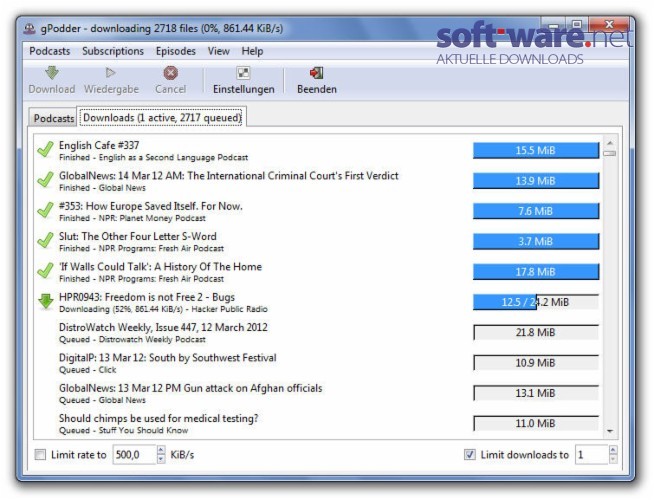
Task: Uncheck the Limit downloads to checkbox
Action: tap(470, 455)
